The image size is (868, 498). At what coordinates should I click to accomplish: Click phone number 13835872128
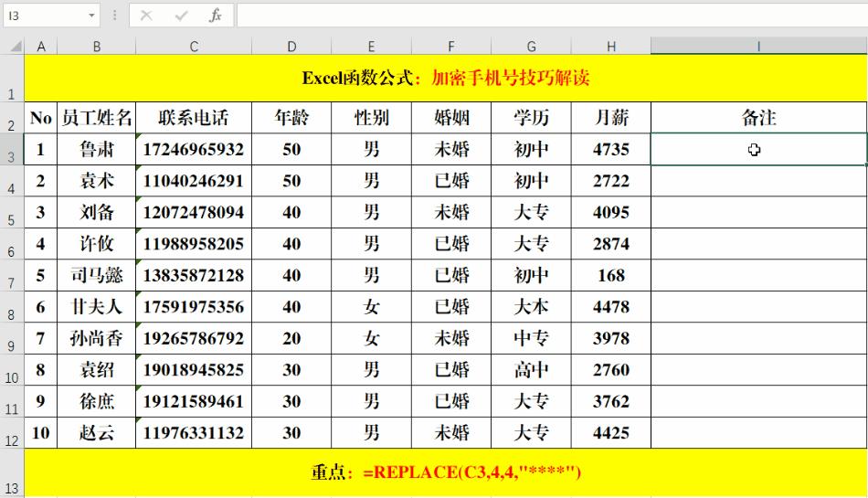coord(194,276)
